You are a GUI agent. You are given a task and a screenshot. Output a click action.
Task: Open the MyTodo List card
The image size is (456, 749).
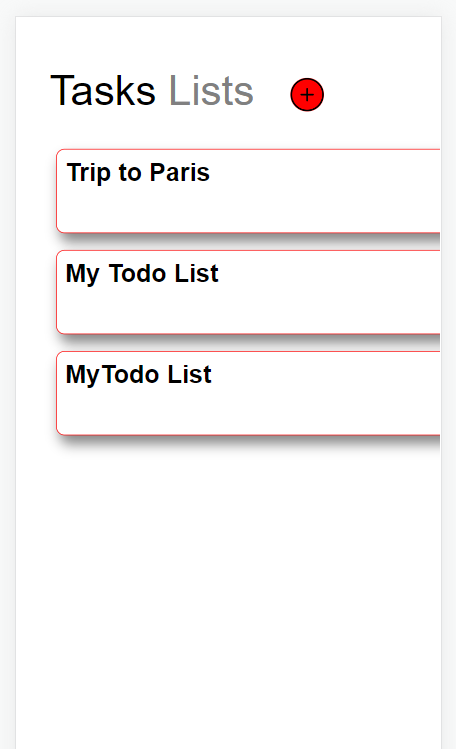click(248, 393)
